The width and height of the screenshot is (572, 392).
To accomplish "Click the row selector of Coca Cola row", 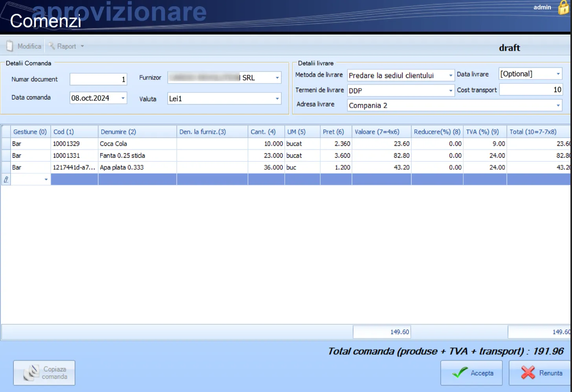I will tap(6, 144).
